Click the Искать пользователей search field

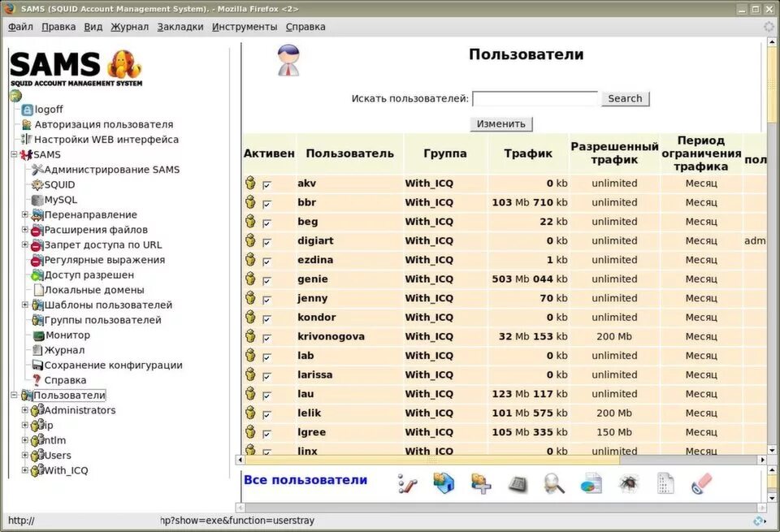[x=535, y=98]
